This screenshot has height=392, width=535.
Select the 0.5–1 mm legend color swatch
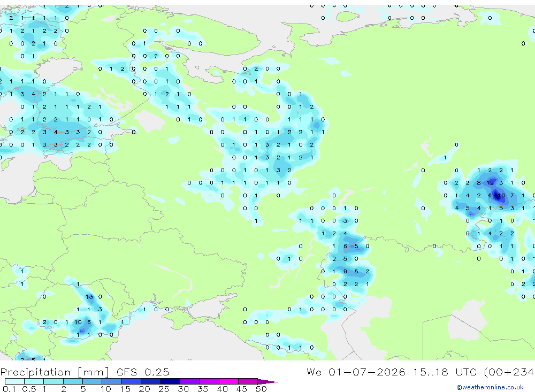[x=34, y=381]
